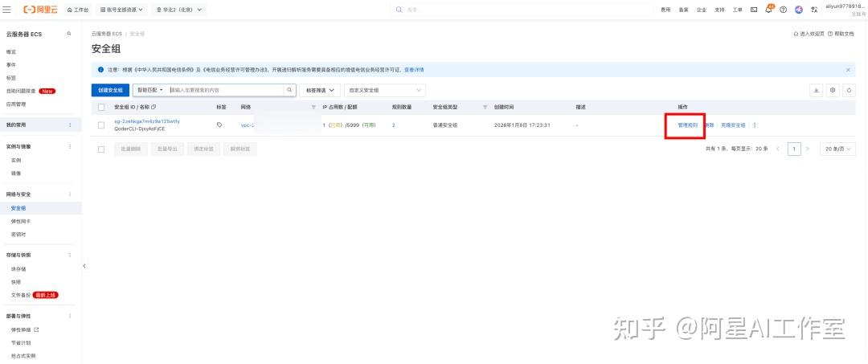The width and height of the screenshot is (868, 364).
Task: Open the 存储与快照 more-options dots
Action: (x=70, y=255)
